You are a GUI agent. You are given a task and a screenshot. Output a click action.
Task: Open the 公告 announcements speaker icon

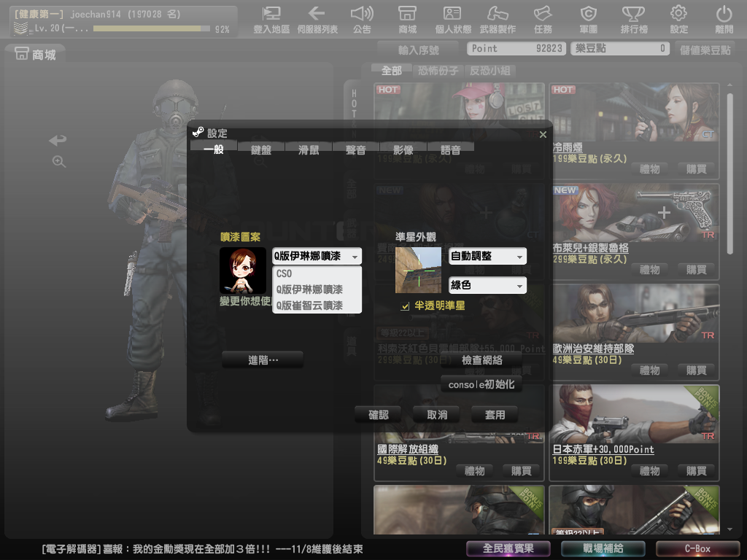click(x=362, y=20)
